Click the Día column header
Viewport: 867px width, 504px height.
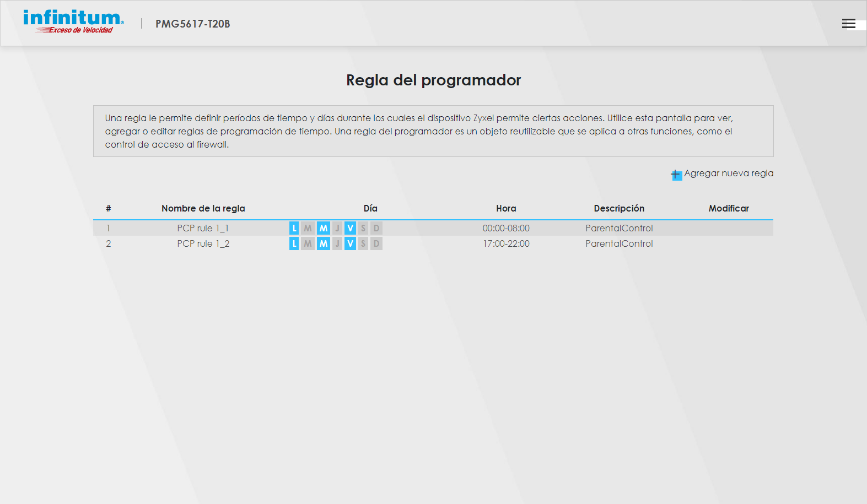370,208
